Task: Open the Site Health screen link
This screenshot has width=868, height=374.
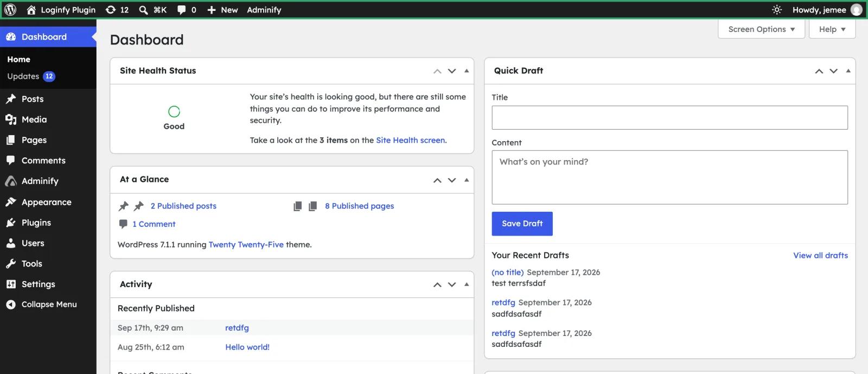Action: [x=411, y=140]
